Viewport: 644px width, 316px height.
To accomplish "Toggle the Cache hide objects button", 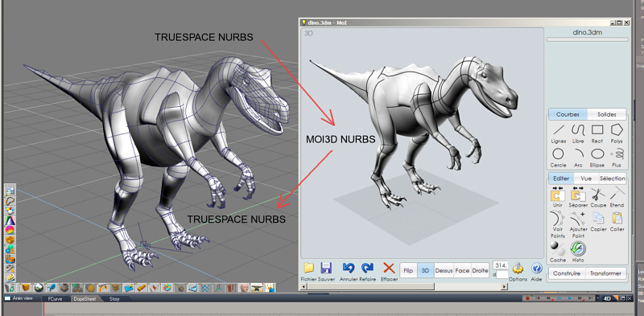I will coord(558,249).
